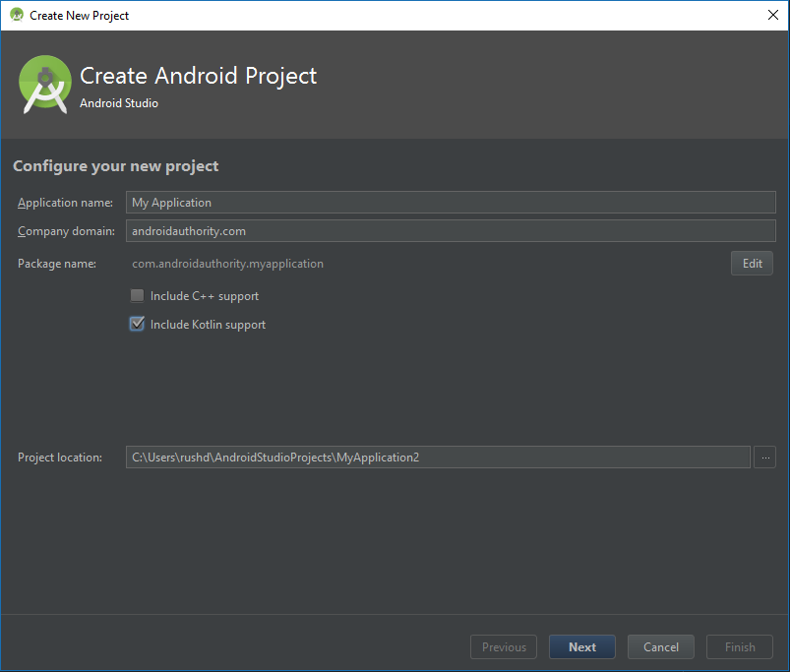Click the Project location label

click(x=60, y=458)
